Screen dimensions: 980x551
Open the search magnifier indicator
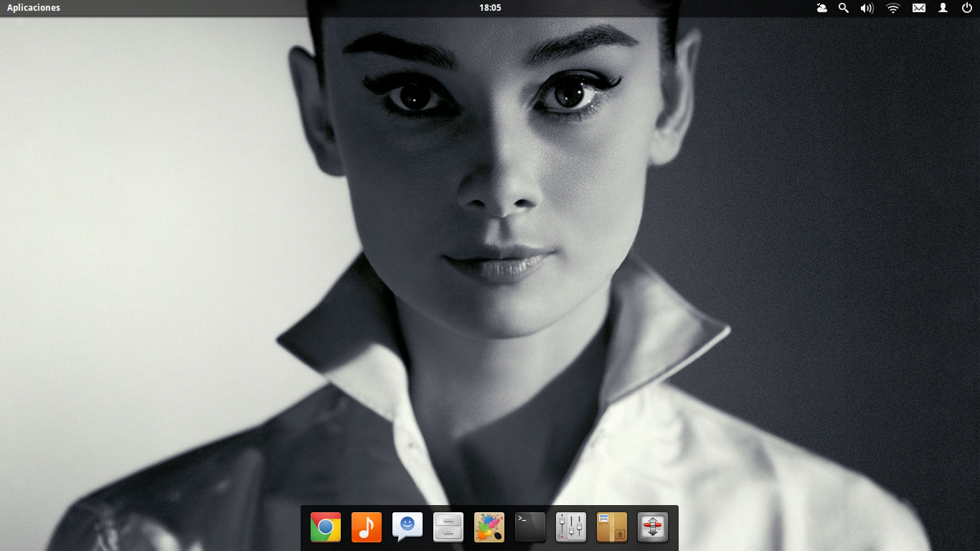click(844, 8)
